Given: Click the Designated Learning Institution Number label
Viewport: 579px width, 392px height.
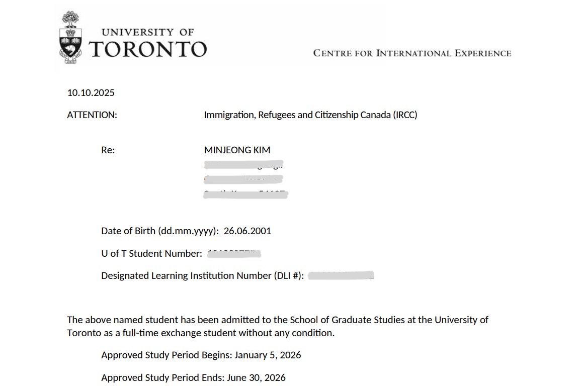Looking at the screenshot, I should 202,276.
